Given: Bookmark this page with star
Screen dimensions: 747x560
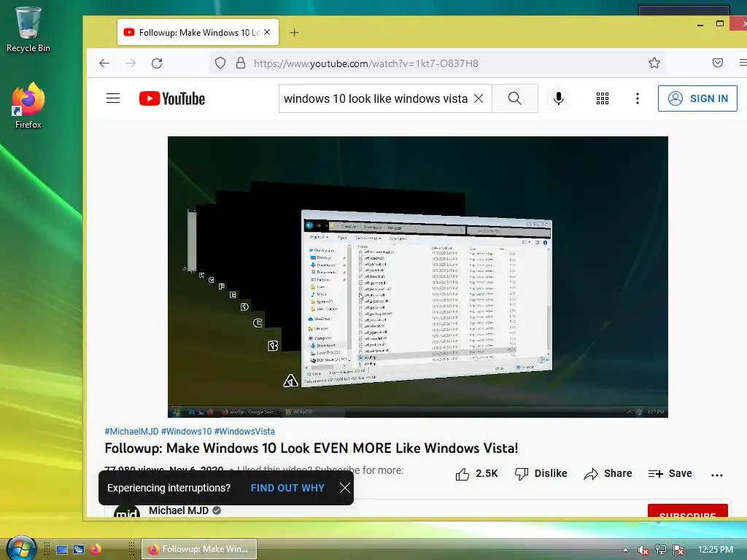Looking at the screenshot, I should coord(654,63).
